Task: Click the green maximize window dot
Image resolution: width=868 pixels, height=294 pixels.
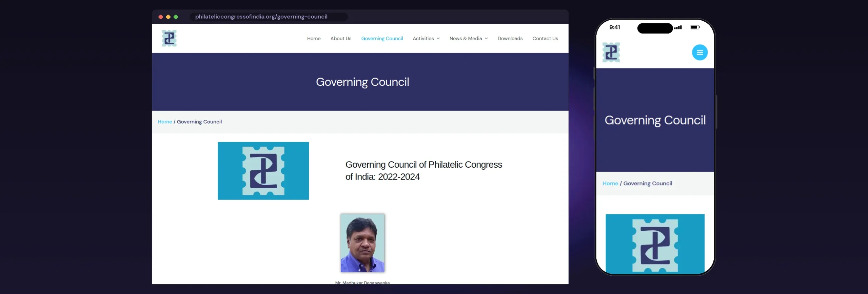Action: 176,17
